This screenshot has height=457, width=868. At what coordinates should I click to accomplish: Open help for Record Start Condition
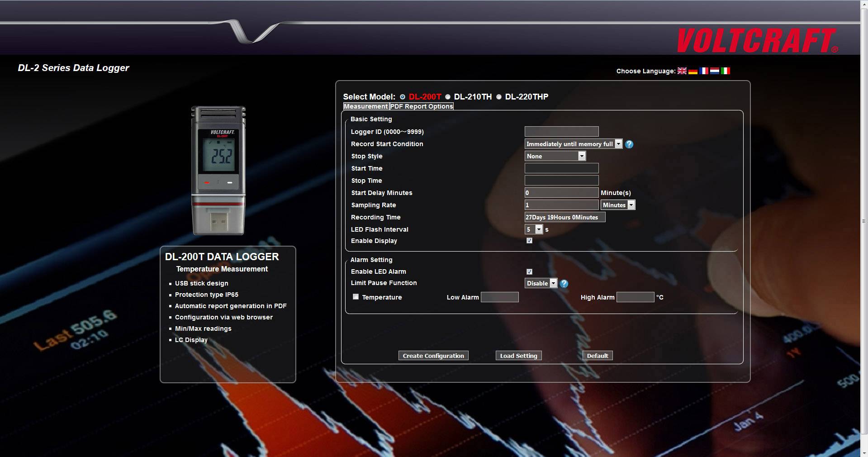coord(629,144)
